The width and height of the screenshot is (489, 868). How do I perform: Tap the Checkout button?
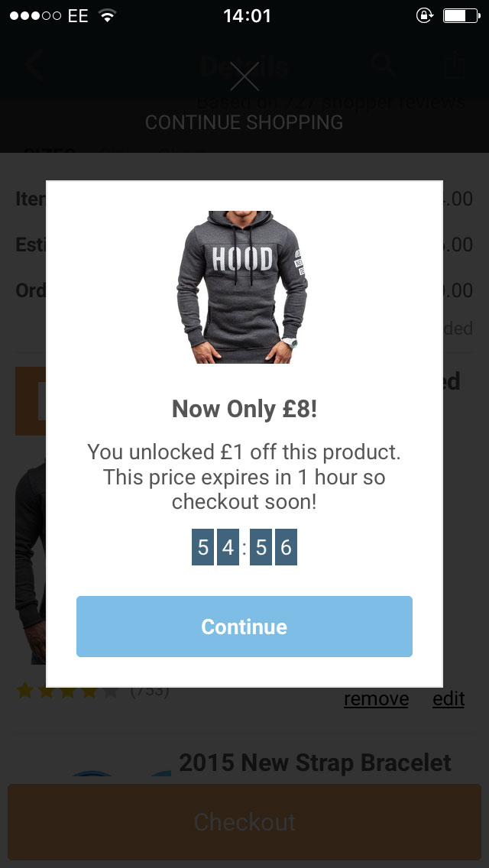[x=244, y=822]
